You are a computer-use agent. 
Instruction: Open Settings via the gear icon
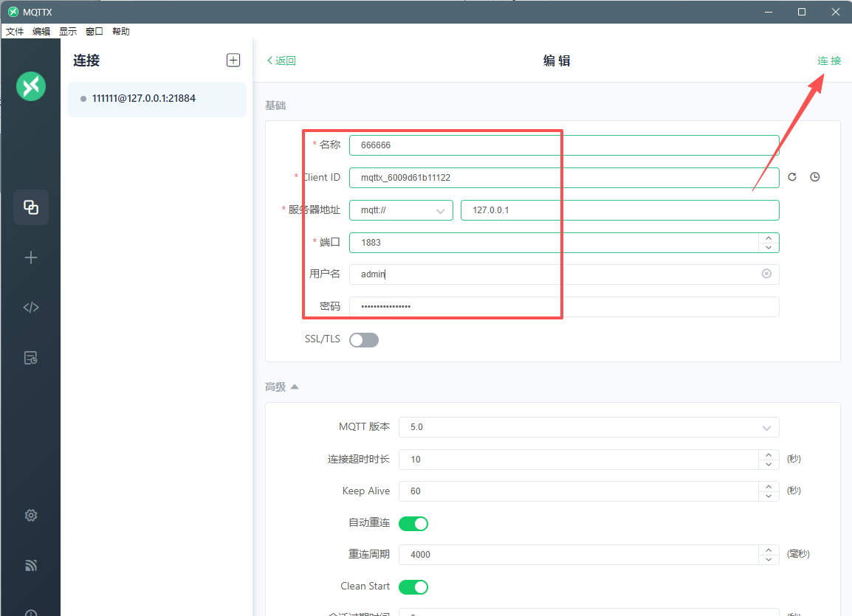pyautogui.click(x=30, y=515)
